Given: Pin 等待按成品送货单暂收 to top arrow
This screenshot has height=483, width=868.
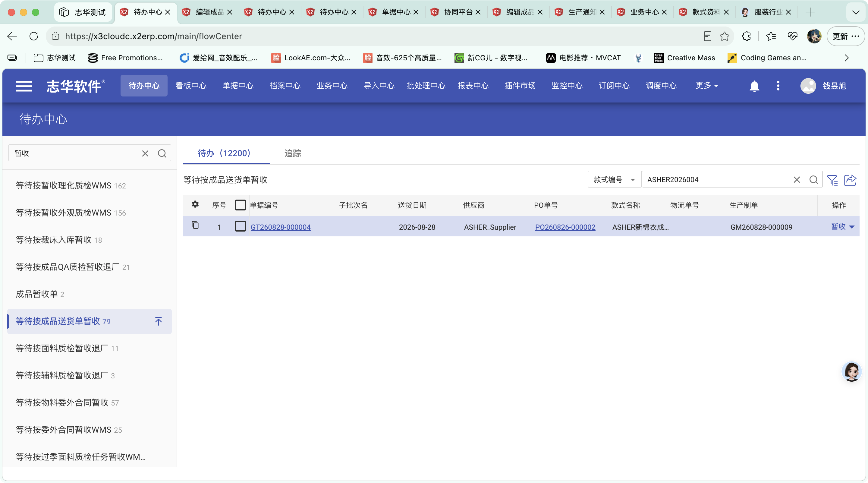Looking at the screenshot, I should coord(158,321).
